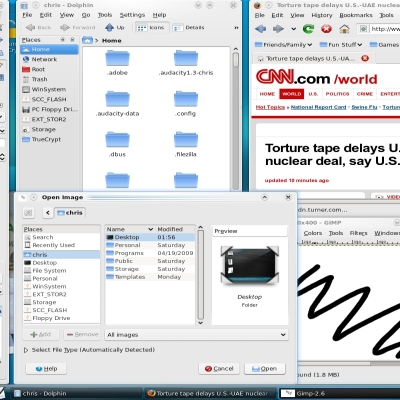This screenshot has height=400, width=400.
Task: Open Dolphin Settings menu
Action: click(132, 15)
